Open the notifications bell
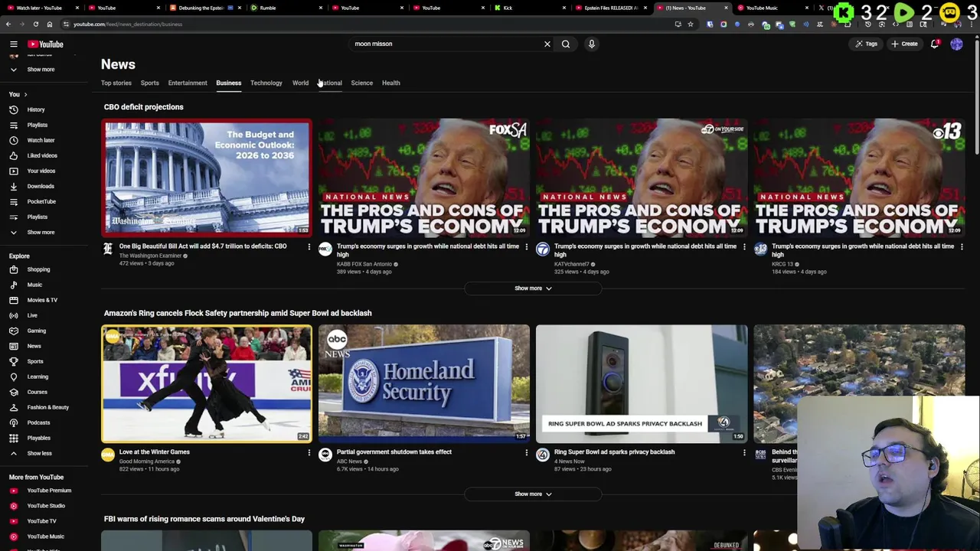 pos(935,44)
